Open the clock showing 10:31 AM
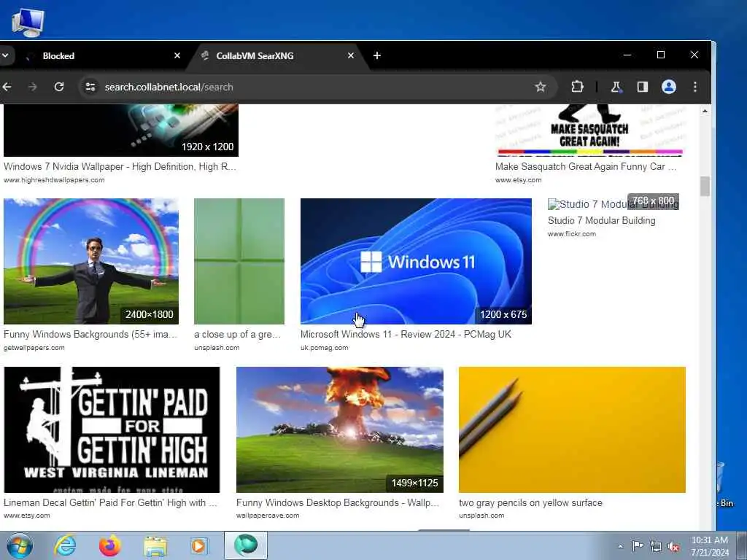 pos(710,546)
